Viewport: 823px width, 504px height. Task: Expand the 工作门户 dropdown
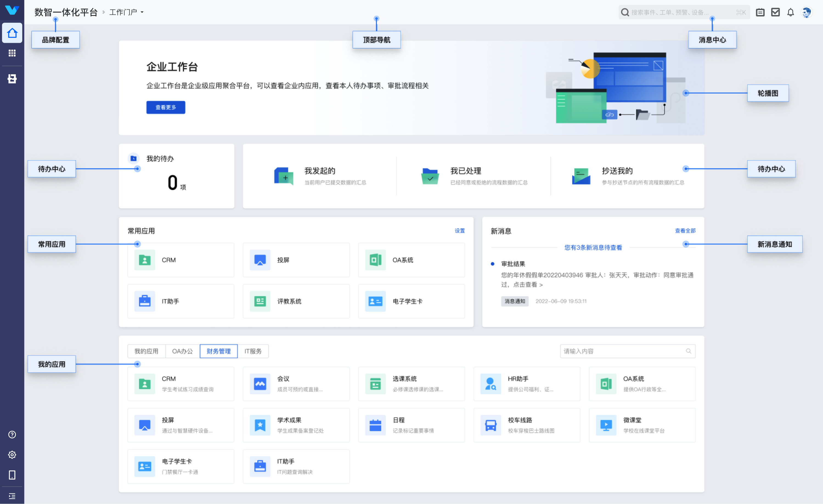(126, 12)
